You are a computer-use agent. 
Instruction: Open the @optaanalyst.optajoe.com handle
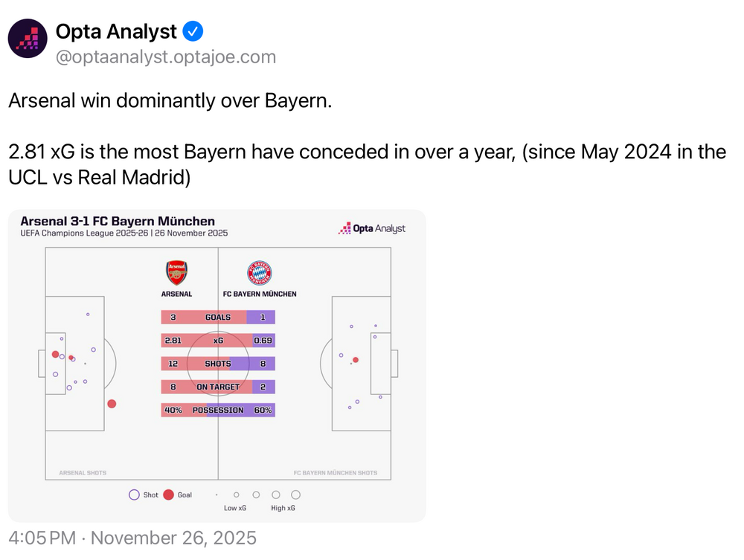(x=166, y=57)
